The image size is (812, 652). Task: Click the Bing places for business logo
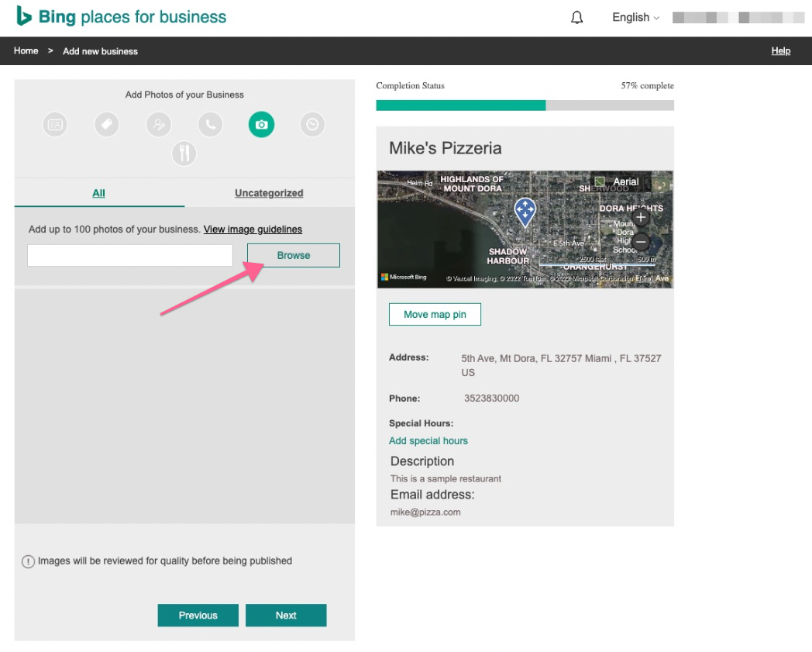click(122, 17)
